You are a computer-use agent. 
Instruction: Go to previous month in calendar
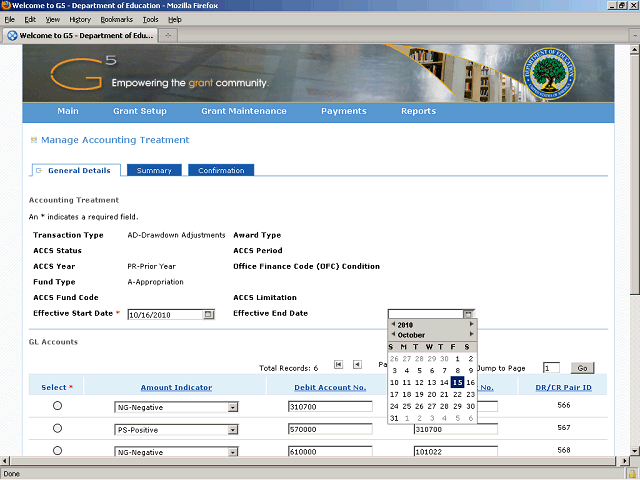[x=393, y=334]
